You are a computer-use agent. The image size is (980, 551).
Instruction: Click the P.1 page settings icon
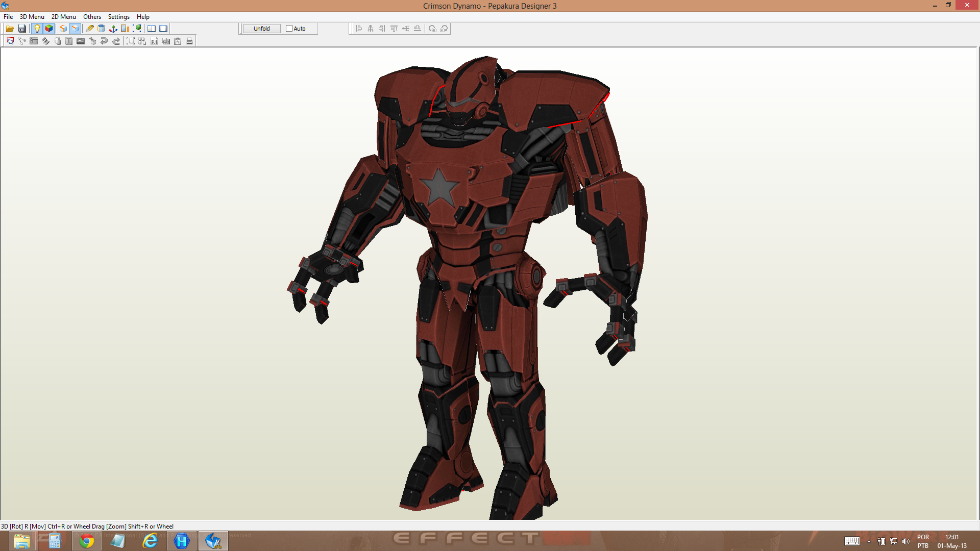154,41
